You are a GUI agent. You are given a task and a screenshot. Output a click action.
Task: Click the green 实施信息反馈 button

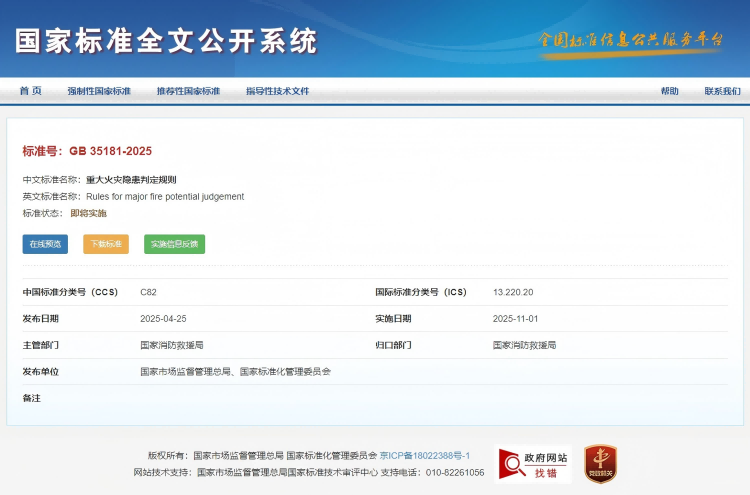(174, 244)
